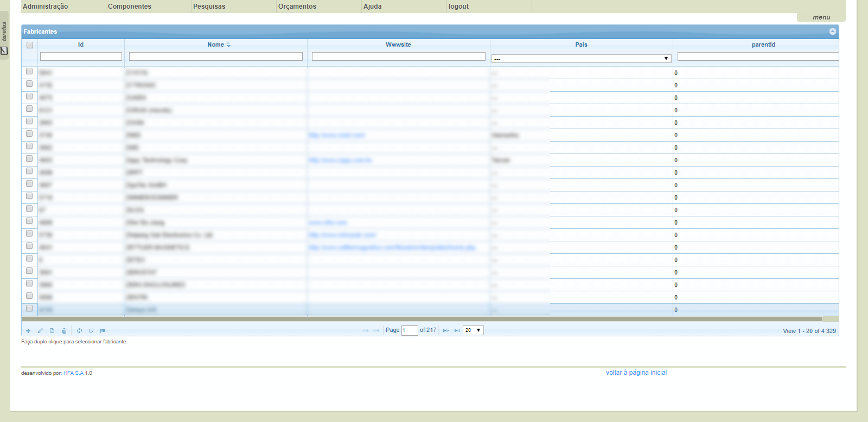Click the flag icon in grid toolbar
This screenshot has height=422, width=868.
click(103, 331)
